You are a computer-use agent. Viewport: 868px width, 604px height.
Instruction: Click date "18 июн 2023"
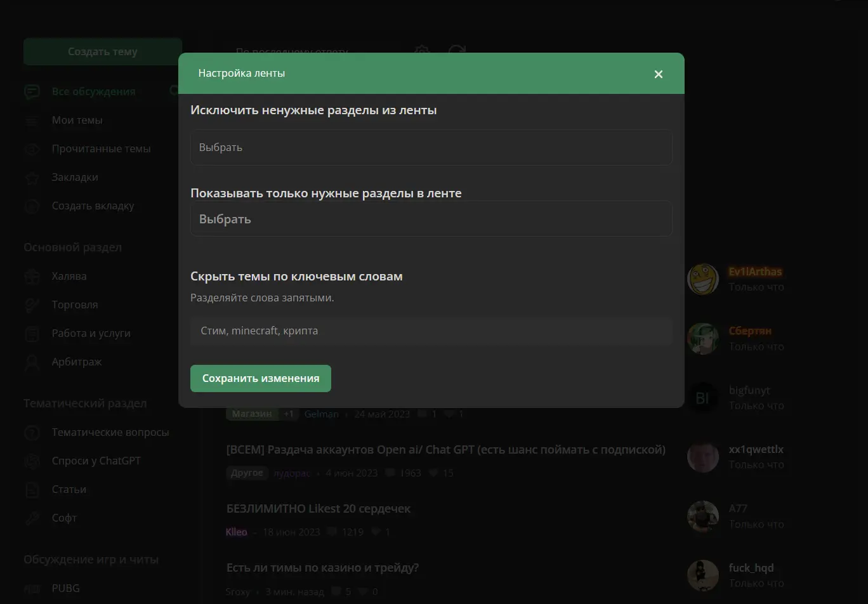coord(291,532)
